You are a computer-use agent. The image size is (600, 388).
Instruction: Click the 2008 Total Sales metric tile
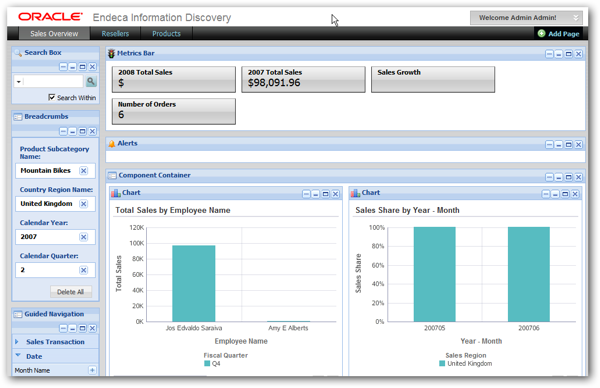[x=174, y=79]
